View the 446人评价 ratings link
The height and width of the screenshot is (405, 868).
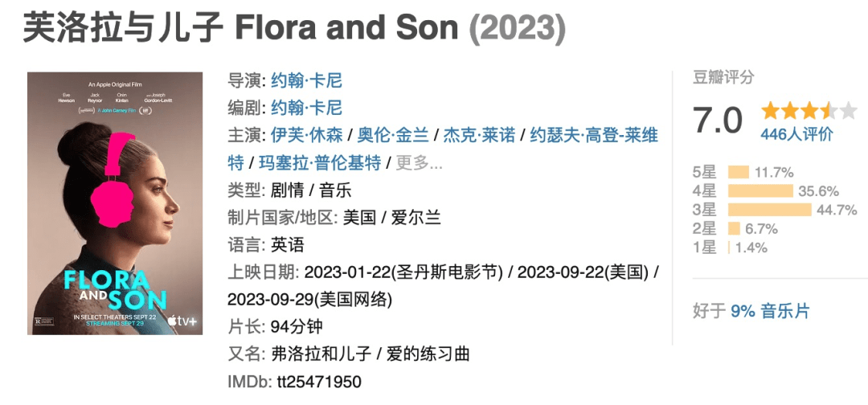pos(796,134)
